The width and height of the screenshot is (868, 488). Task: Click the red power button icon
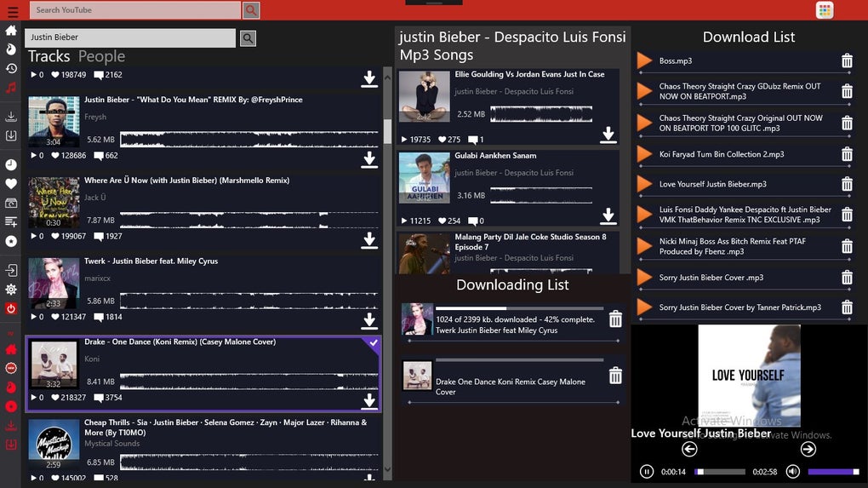pos(11,308)
